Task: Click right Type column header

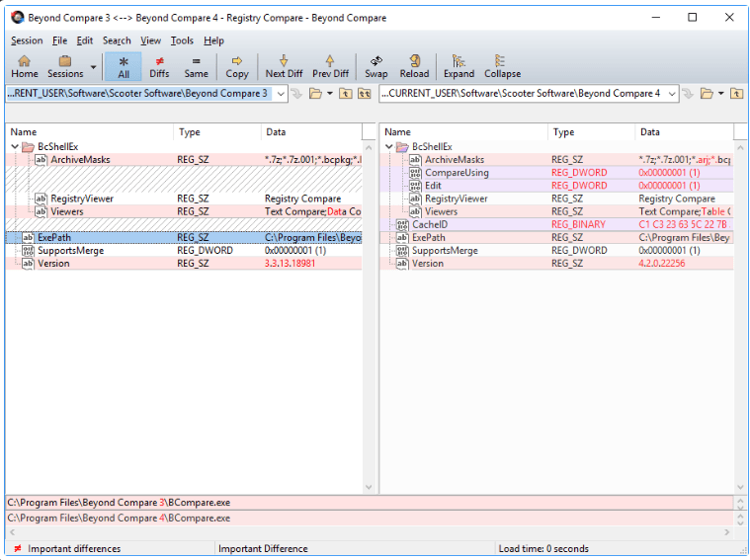Action: pyautogui.click(x=592, y=132)
